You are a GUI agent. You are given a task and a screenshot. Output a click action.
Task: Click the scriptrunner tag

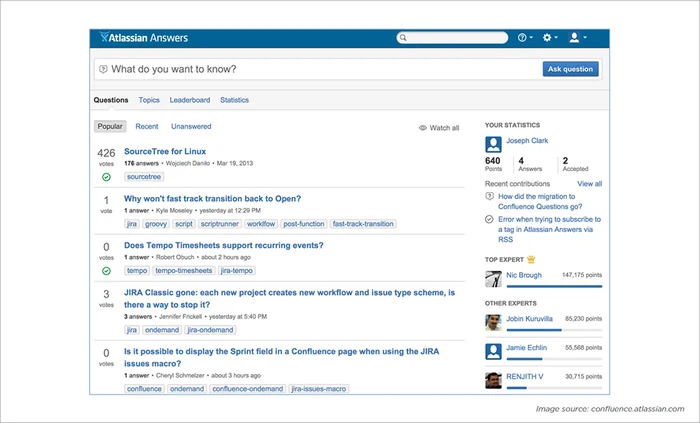(220, 224)
